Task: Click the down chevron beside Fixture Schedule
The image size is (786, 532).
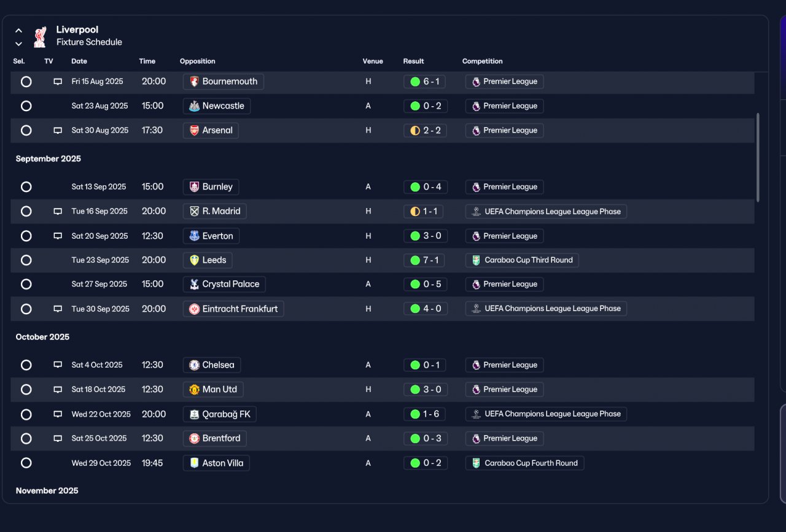Action: [x=18, y=44]
